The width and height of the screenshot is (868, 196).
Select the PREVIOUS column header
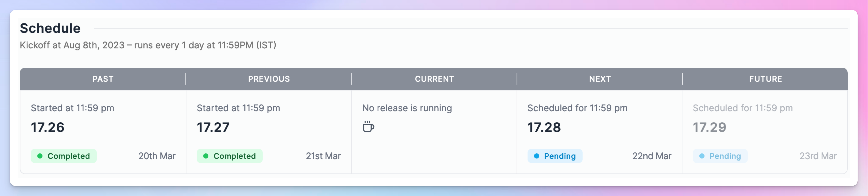tap(269, 79)
